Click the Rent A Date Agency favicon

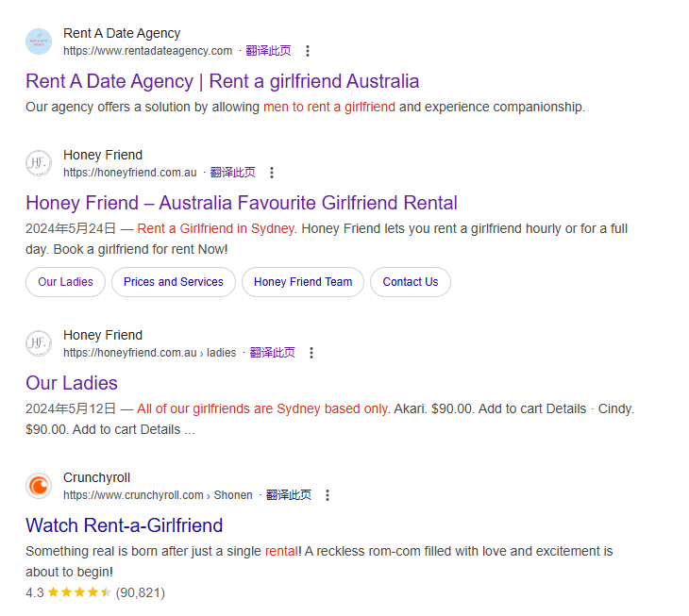[x=39, y=42]
